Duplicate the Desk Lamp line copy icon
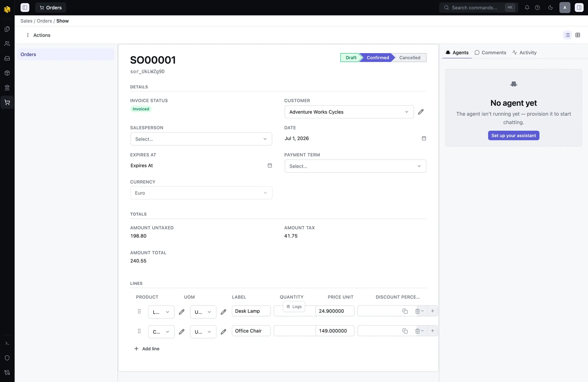The height and width of the screenshot is (382, 588). 405,311
